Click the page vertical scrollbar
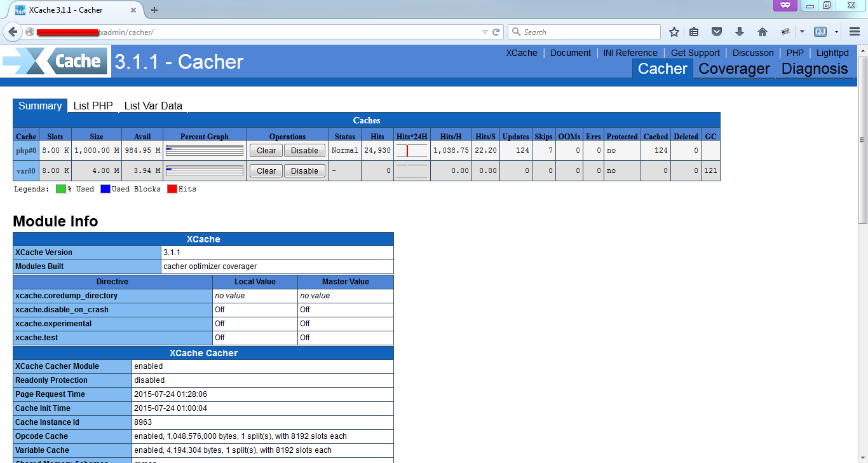This screenshot has height=463, width=868. pos(862,140)
